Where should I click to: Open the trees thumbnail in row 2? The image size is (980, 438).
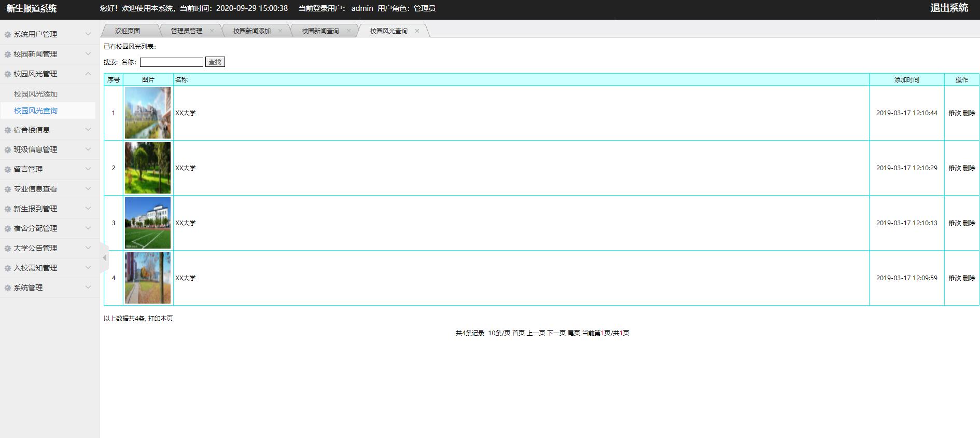148,168
